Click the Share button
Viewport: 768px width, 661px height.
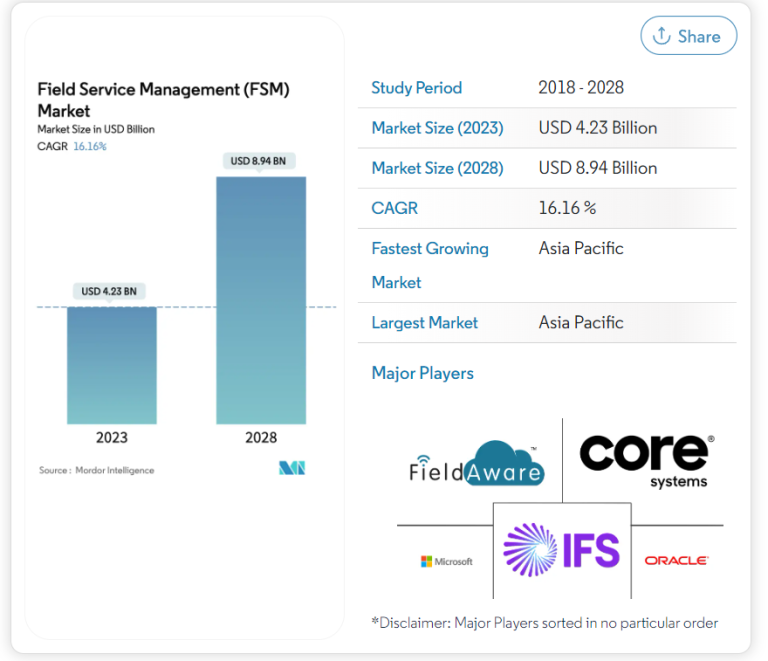[688, 36]
